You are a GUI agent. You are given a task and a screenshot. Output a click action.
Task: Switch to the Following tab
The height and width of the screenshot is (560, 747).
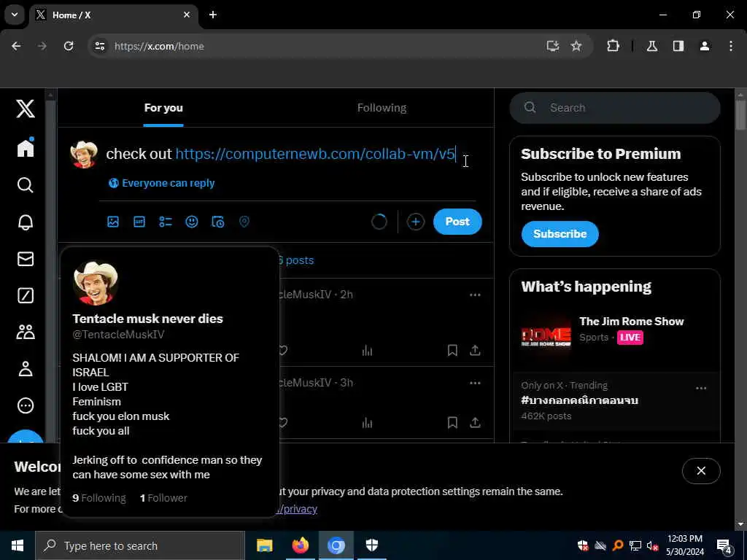pos(382,108)
